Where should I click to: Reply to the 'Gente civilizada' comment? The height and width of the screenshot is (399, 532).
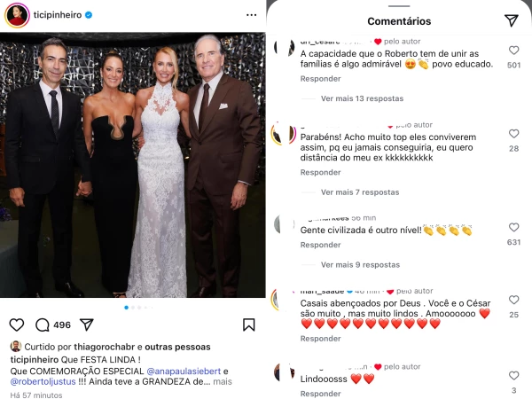[320, 246]
